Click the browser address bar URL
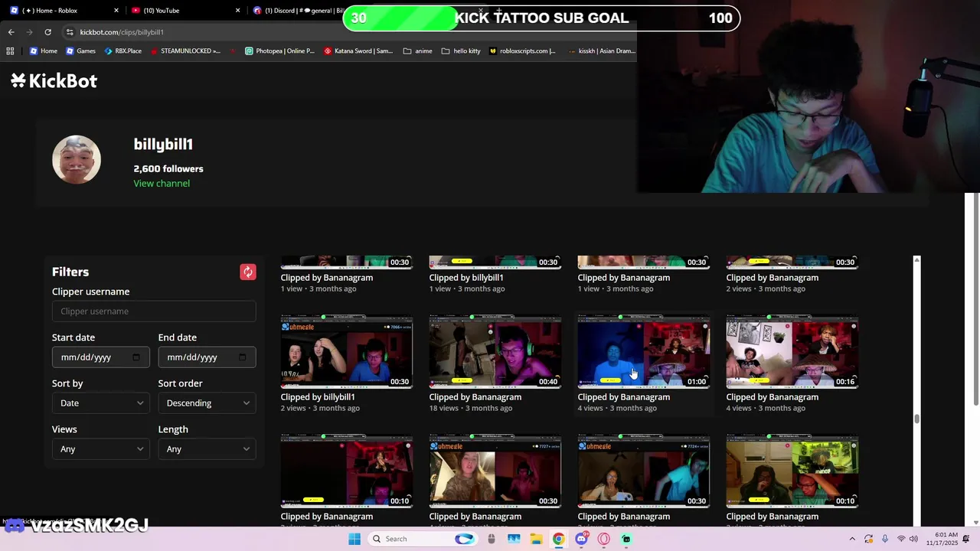The height and width of the screenshot is (551, 980). click(x=122, y=32)
